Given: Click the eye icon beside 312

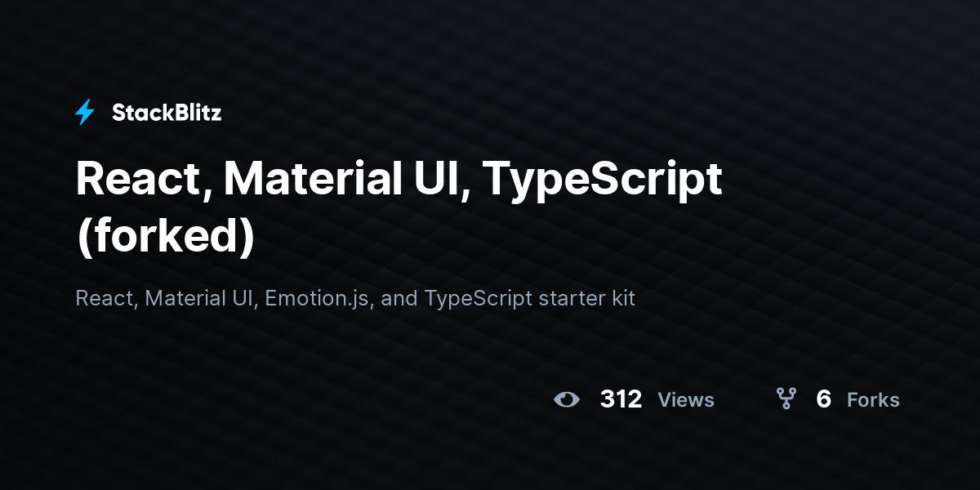Looking at the screenshot, I should coord(567,399).
